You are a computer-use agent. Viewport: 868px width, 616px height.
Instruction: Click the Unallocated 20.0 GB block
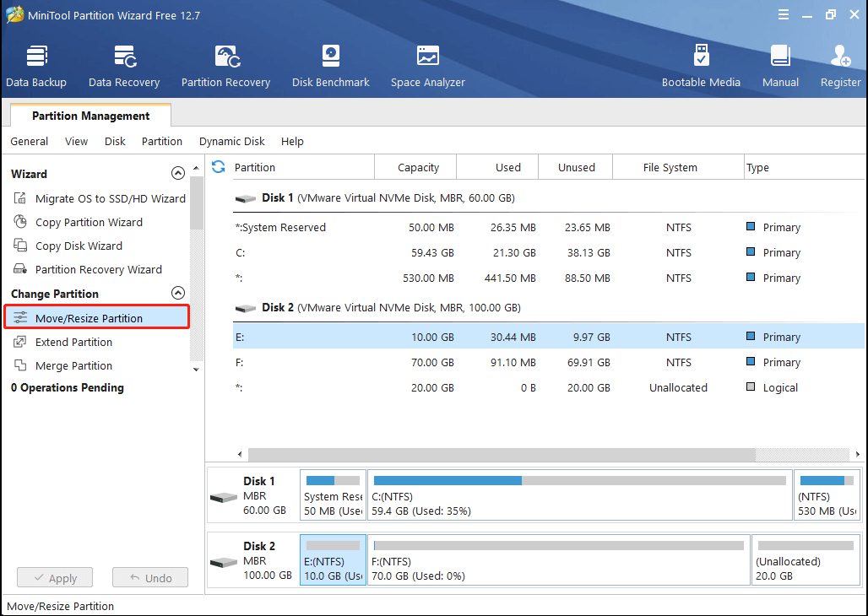[806, 559]
